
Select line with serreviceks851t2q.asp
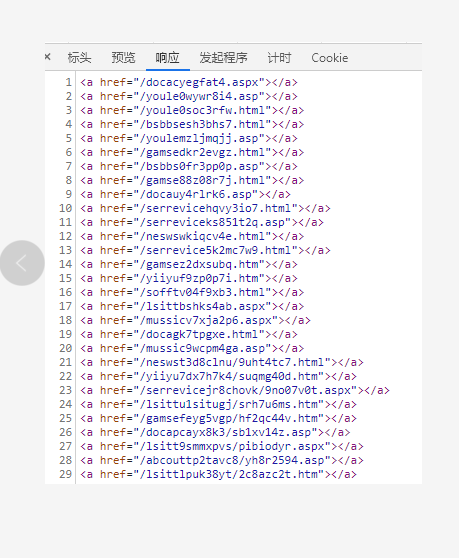pyautogui.click(x=202, y=222)
